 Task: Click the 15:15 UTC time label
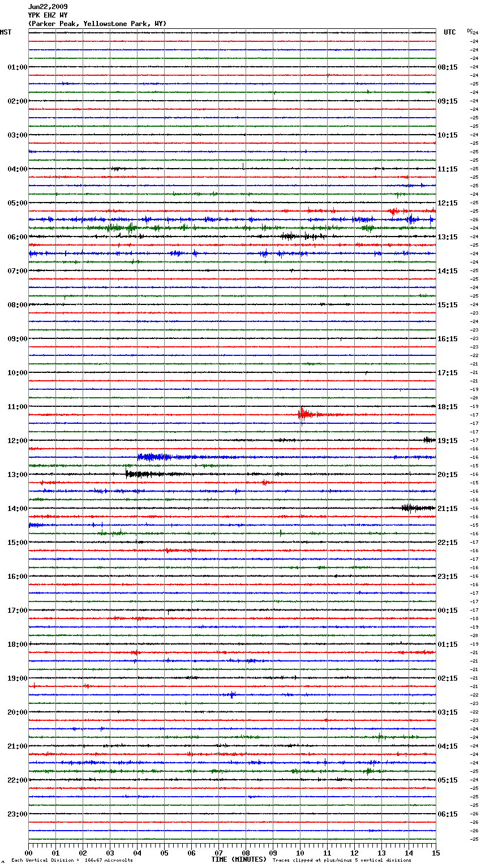pyautogui.click(x=448, y=305)
